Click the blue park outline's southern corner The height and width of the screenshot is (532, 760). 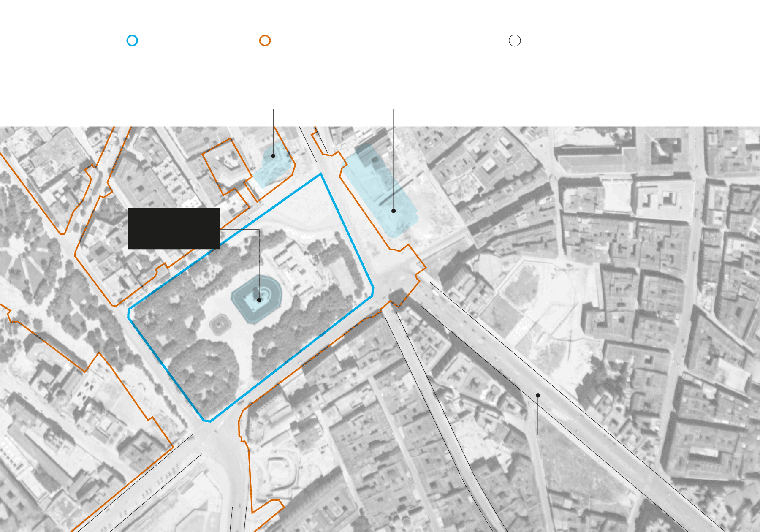tap(207, 421)
